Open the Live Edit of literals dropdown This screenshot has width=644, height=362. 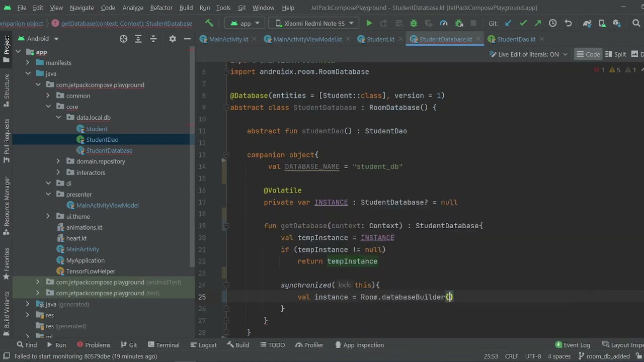point(528,54)
